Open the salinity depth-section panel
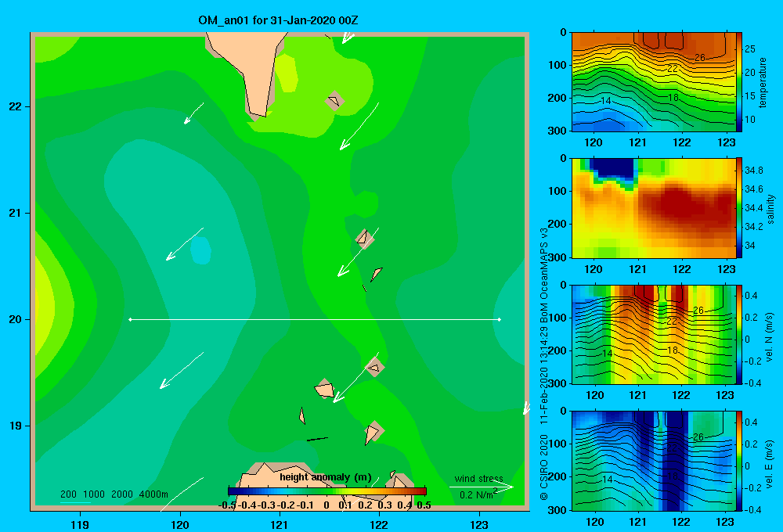This screenshot has height=532, width=783. pyautogui.click(x=654, y=208)
